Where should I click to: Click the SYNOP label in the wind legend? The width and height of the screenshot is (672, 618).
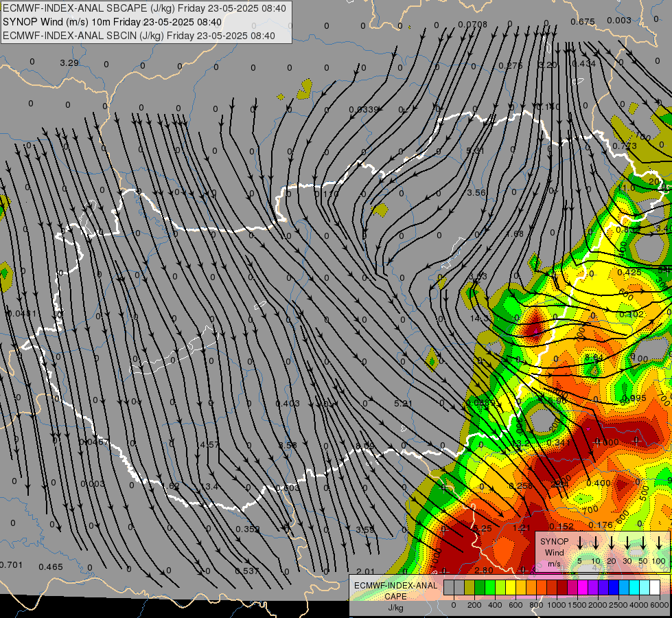pos(554,541)
